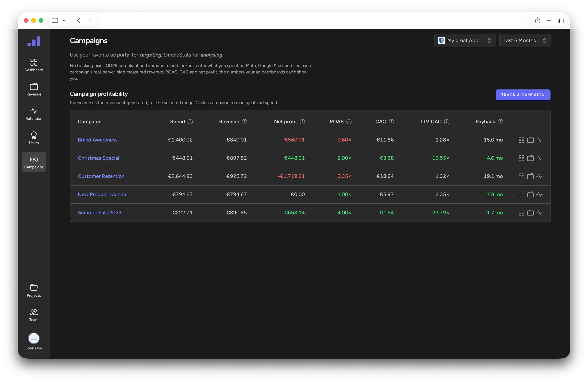
Task: Open retention icon for New Product Launch row
Action: pos(540,195)
